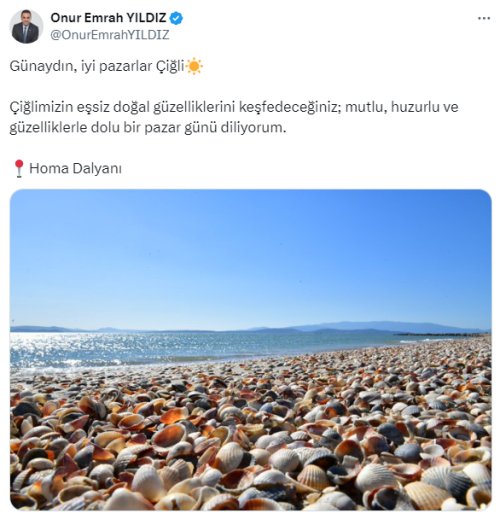Click the distant mountains on the horizon

pyautogui.click(x=367, y=326)
